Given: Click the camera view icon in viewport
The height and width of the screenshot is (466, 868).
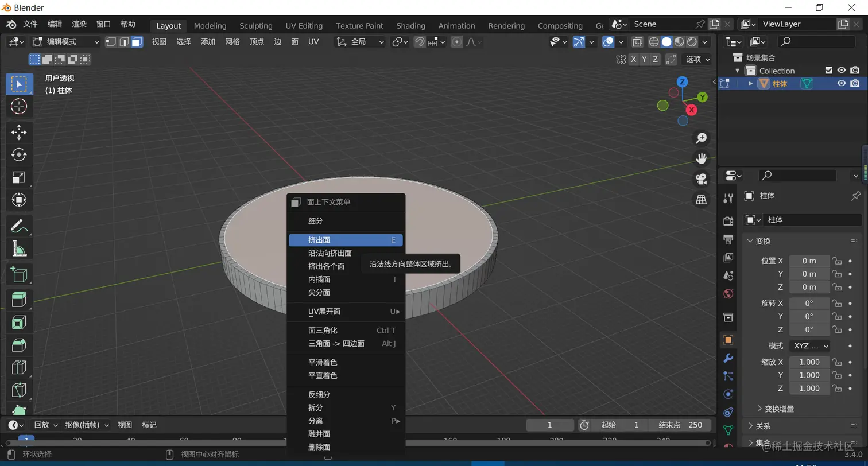Looking at the screenshot, I should point(701,179).
